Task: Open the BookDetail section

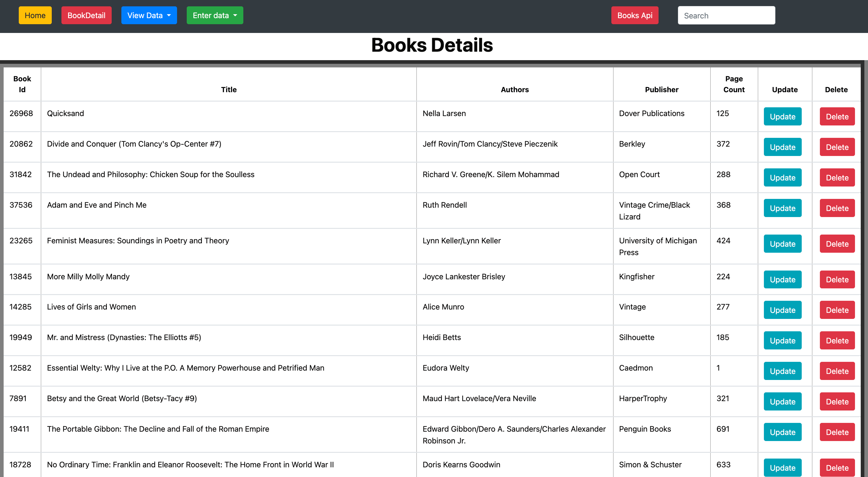Action: [x=86, y=15]
